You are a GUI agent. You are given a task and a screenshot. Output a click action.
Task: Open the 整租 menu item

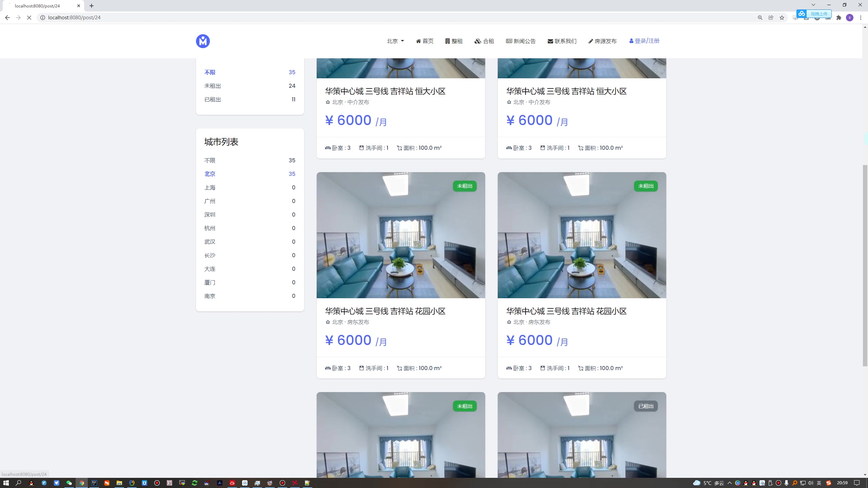point(454,41)
